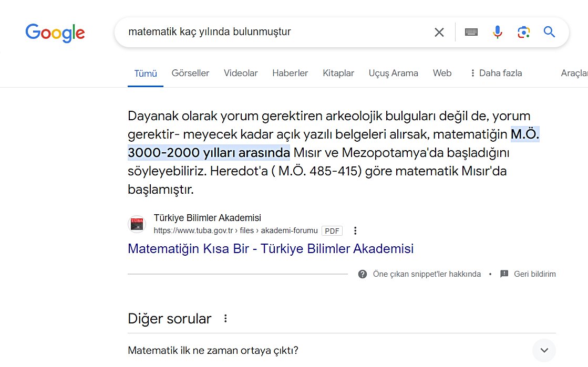Click the blue search magnifier icon
This screenshot has width=588, height=367.
tap(549, 32)
